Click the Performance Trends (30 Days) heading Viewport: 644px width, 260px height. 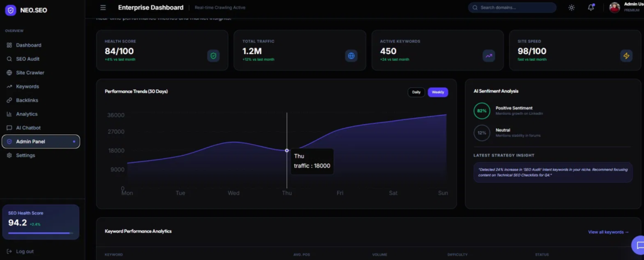coord(136,92)
